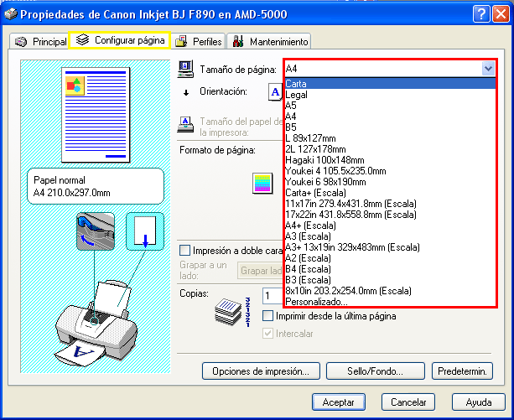
Task: Go to the Mantenimiento tab
Action: click(x=269, y=41)
